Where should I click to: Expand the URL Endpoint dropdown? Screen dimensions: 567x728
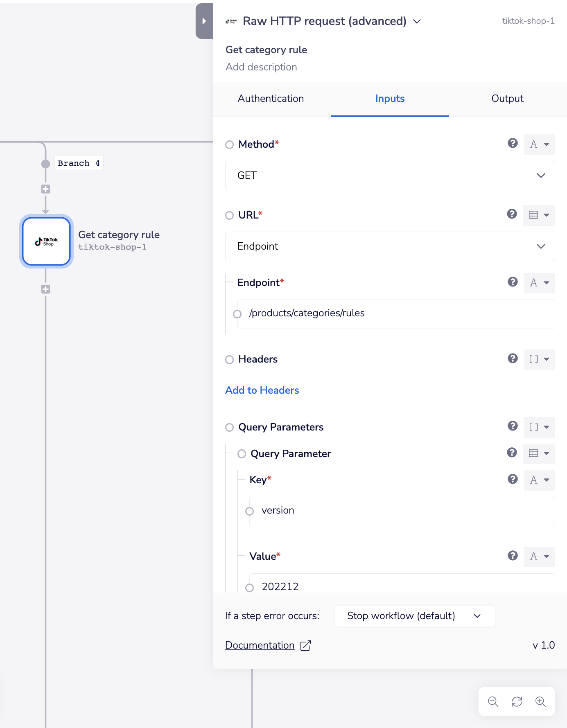click(x=390, y=246)
